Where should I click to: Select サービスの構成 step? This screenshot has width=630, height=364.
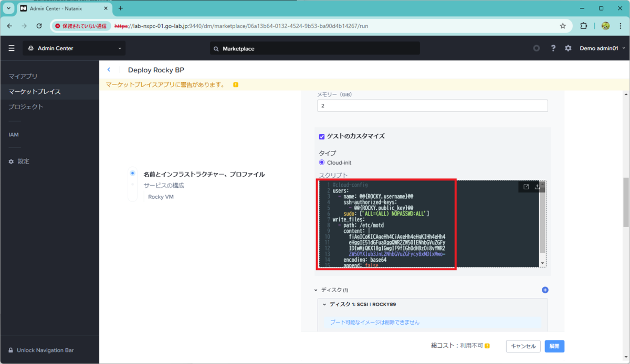(x=164, y=186)
